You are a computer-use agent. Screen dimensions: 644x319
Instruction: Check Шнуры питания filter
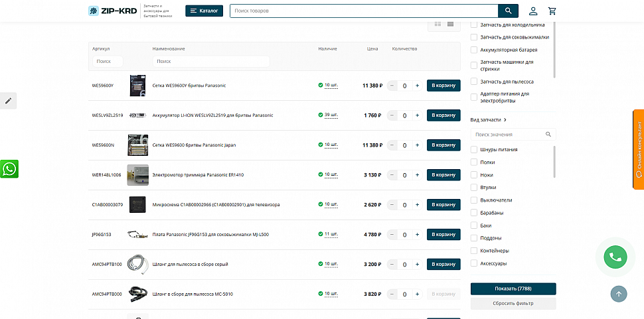474,150
